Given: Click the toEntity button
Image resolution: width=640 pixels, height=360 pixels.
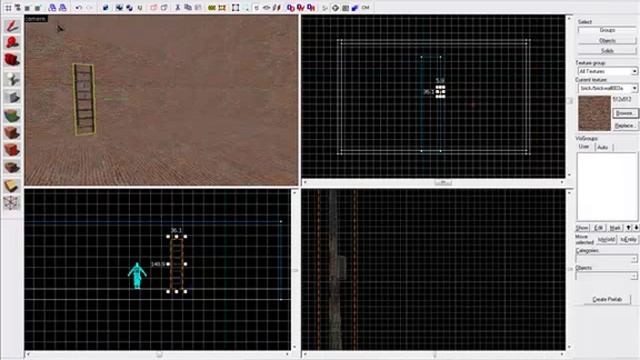Looking at the screenshot, I should click(x=628, y=240).
